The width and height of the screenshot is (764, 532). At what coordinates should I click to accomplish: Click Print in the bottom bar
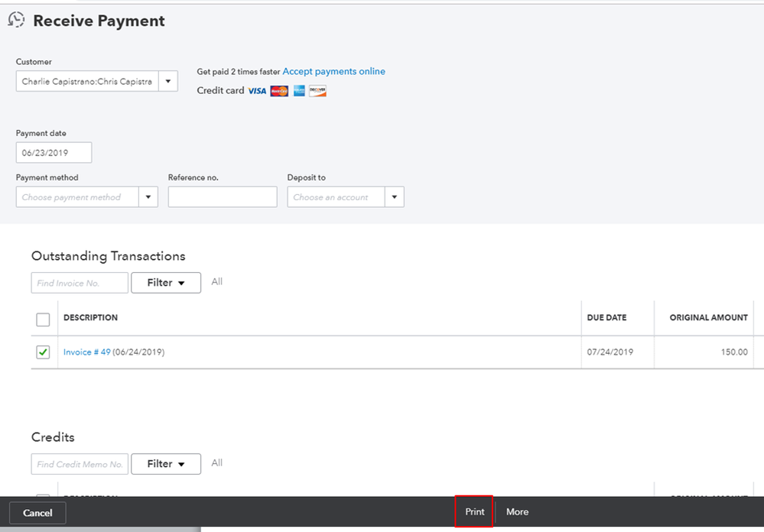[475, 511]
